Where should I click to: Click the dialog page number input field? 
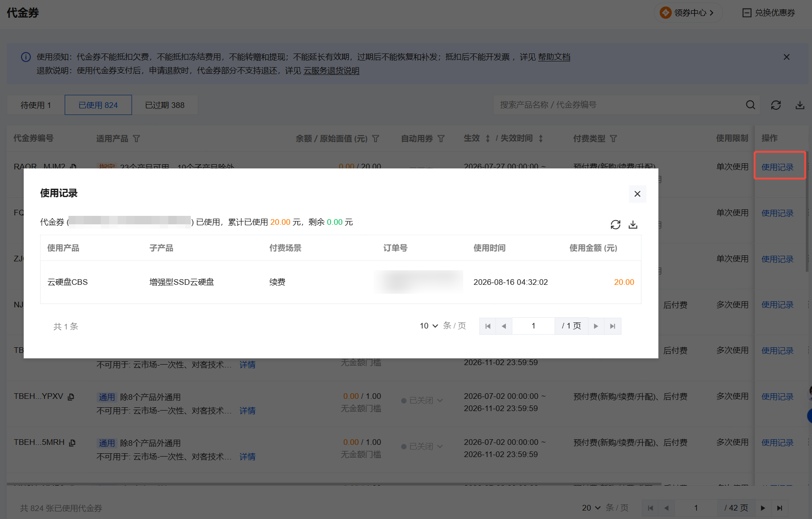[x=534, y=326]
